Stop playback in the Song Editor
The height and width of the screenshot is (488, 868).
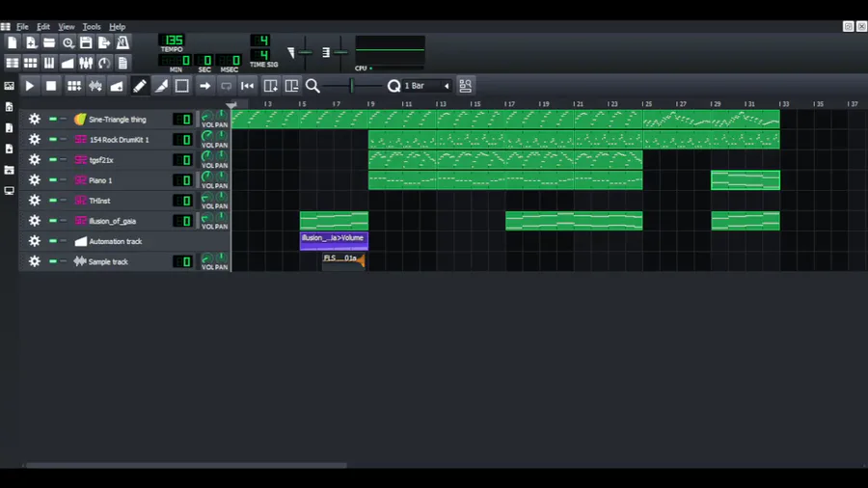(51, 86)
